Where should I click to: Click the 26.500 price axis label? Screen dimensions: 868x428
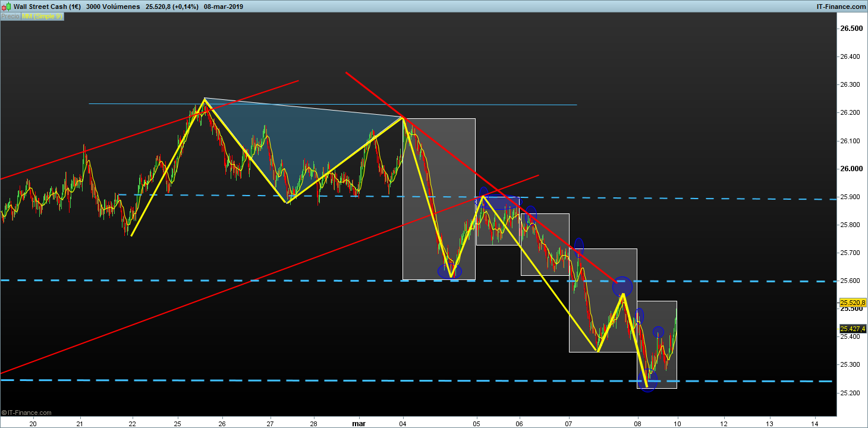point(851,29)
